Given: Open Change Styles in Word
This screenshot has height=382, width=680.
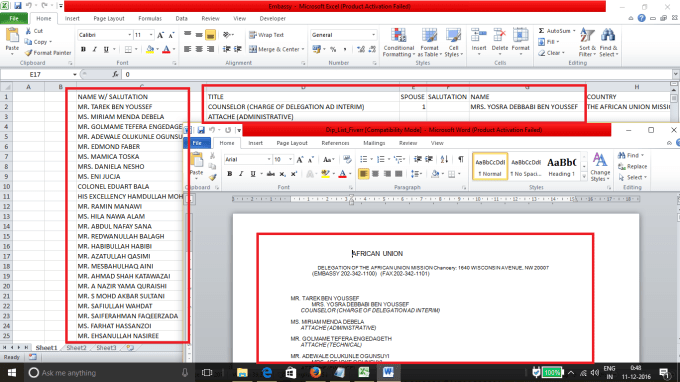Looking at the screenshot, I should point(600,167).
